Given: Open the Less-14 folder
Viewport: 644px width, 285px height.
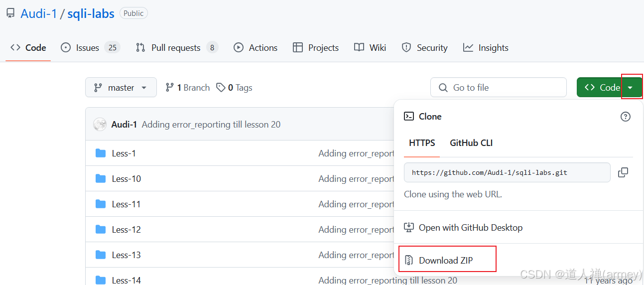Looking at the screenshot, I should [127, 281].
